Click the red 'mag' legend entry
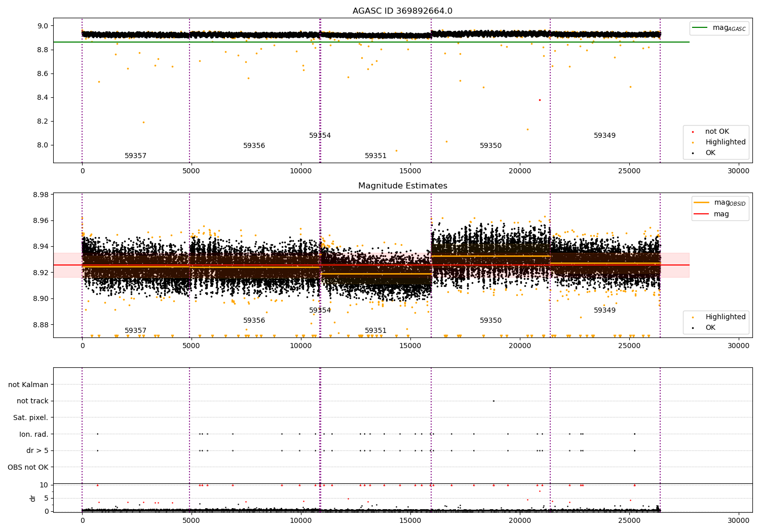 click(721, 214)
